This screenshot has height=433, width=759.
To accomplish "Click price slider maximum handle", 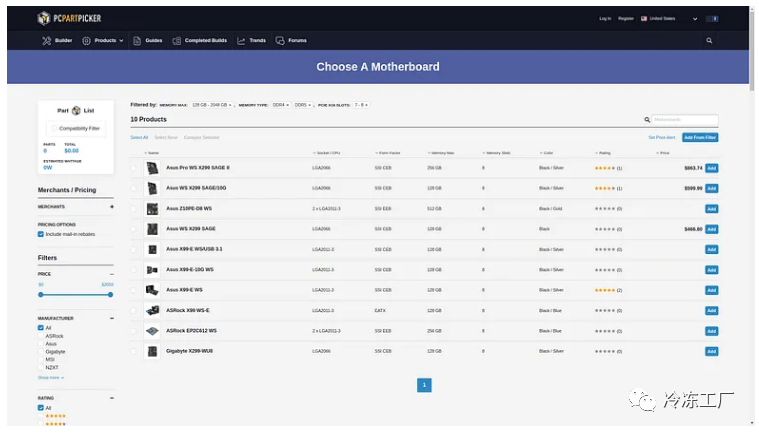I will click(x=110, y=295).
